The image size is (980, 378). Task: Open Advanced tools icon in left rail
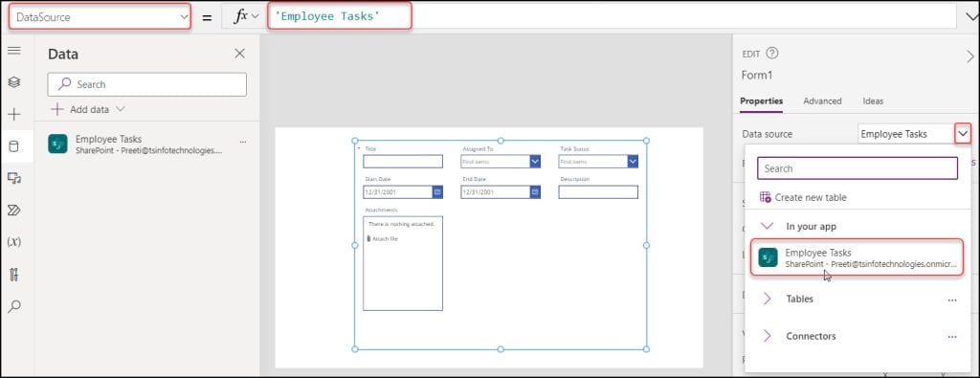click(x=13, y=274)
